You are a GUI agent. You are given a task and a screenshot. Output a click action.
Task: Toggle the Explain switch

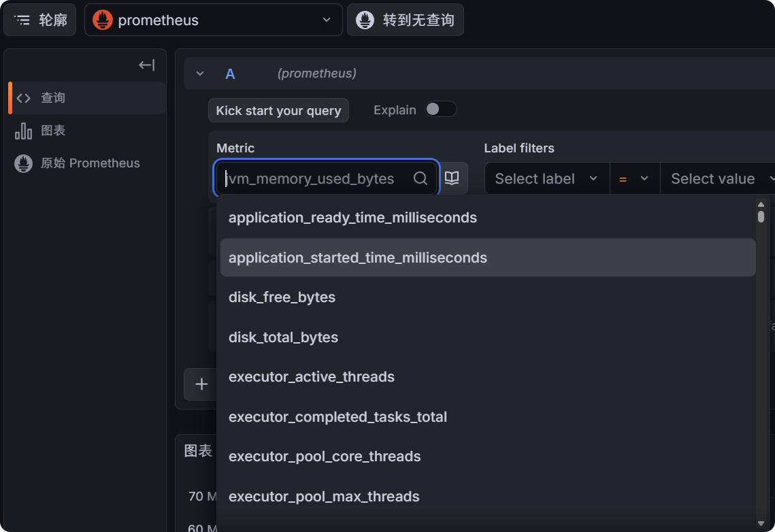[x=440, y=110]
